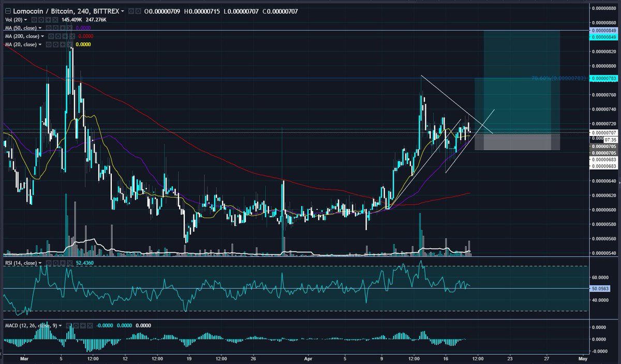The height and width of the screenshot is (364, 621).
Task: Hide the main Lomocoin series via its eye icon
Action: tap(131, 11)
